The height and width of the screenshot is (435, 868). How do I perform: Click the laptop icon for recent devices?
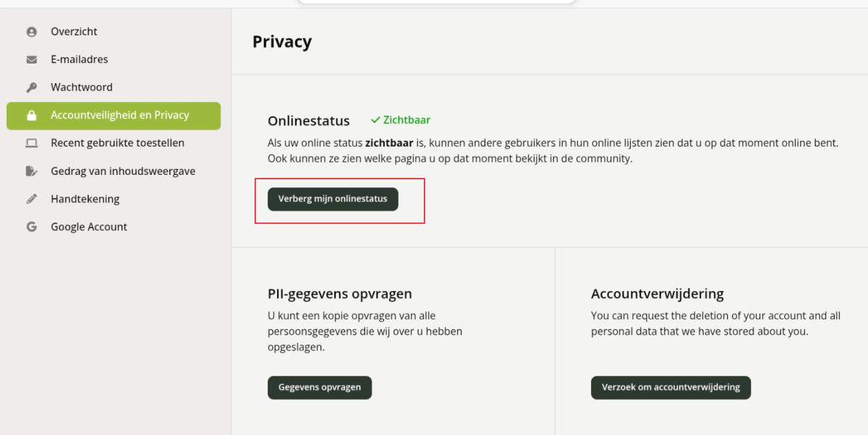[31, 143]
